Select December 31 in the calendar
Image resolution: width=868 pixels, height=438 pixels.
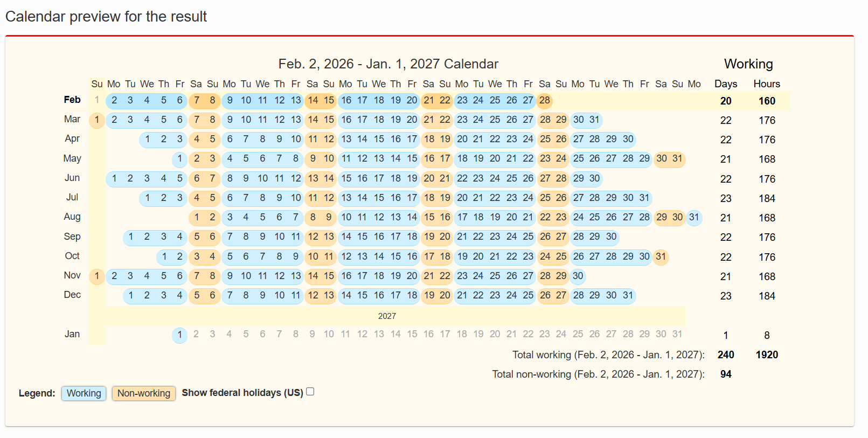[x=628, y=295]
